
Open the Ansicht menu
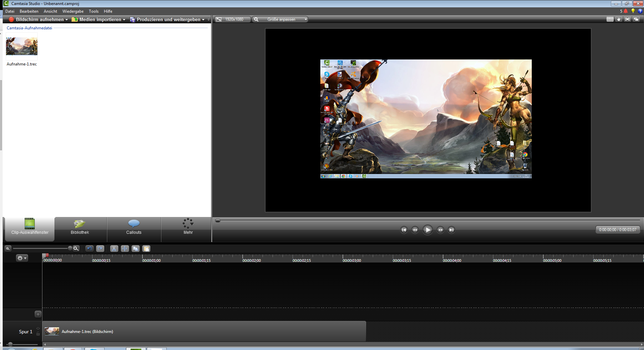click(x=50, y=11)
